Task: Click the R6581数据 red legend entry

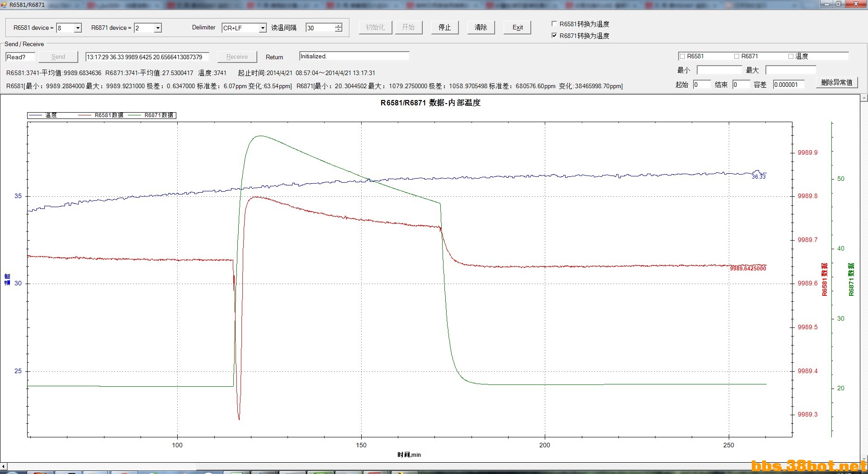Action: (x=101, y=115)
